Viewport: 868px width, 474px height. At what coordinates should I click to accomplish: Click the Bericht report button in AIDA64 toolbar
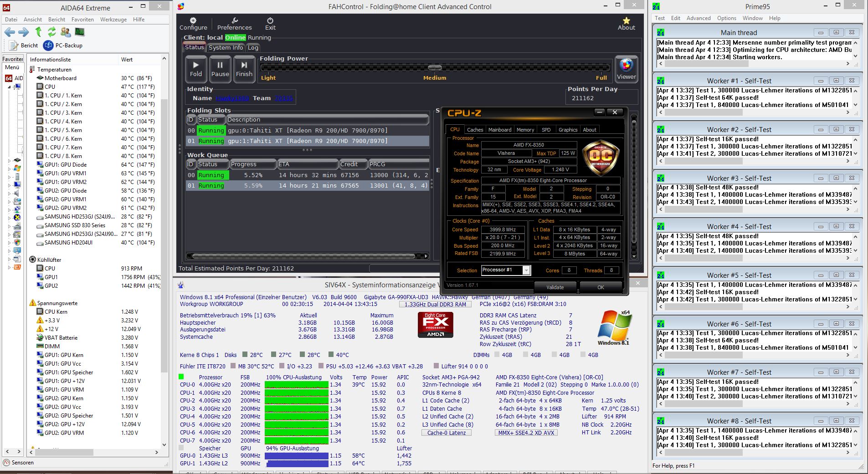pyautogui.click(x=25, y=46)
